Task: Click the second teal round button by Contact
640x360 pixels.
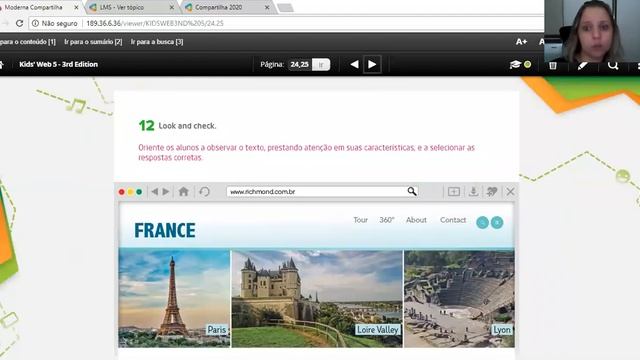Action: (497, 222)
